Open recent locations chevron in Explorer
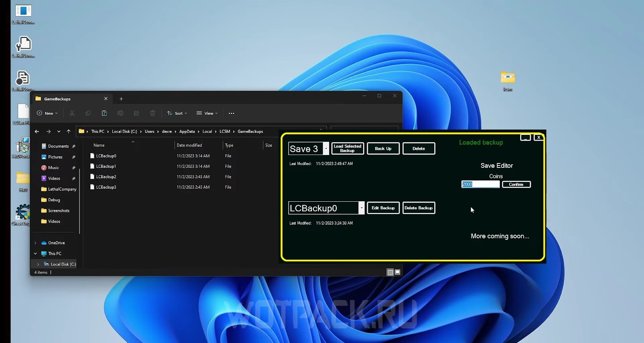 [59, 131]
